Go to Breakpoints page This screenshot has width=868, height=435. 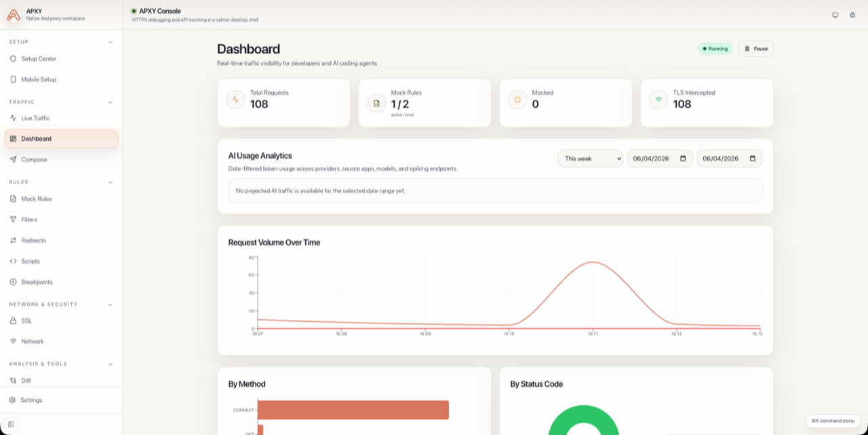click(37, 282)
